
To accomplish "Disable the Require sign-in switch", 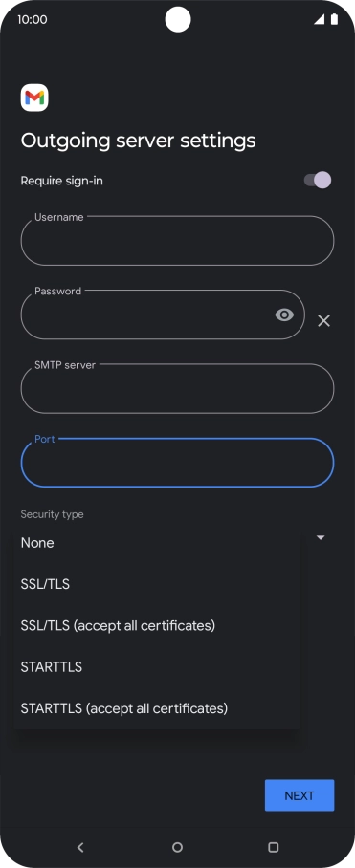I will point(318,180).
